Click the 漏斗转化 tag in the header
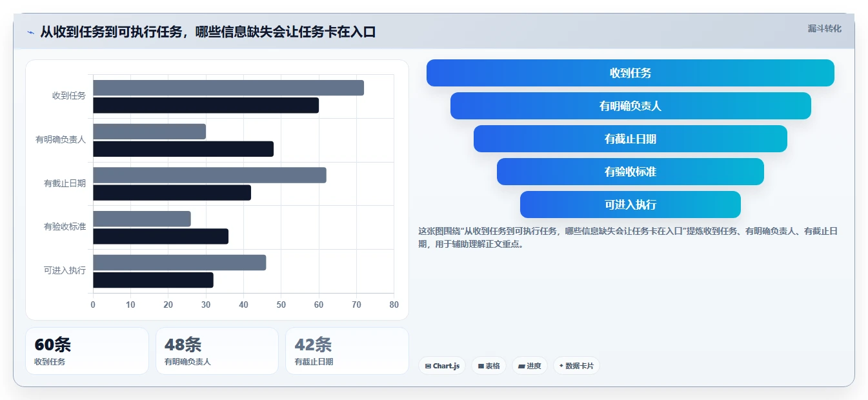Screen dimensions: 868x400 (824, 28)
